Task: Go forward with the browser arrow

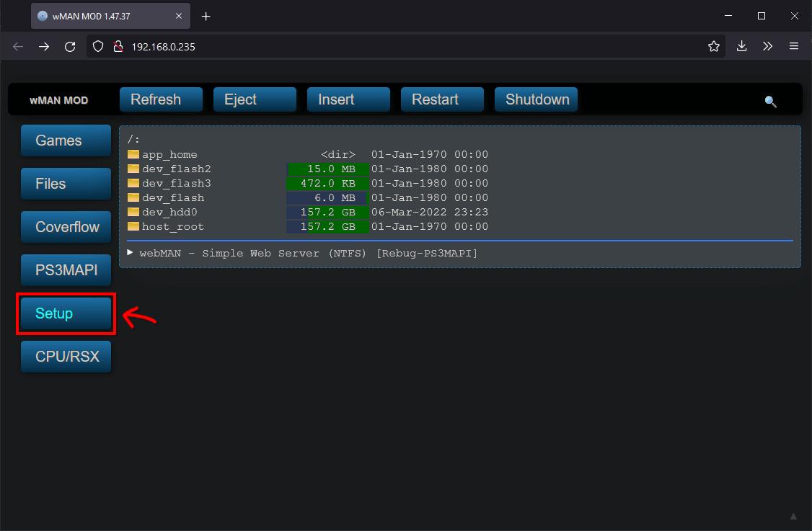Action: (44, 47)
